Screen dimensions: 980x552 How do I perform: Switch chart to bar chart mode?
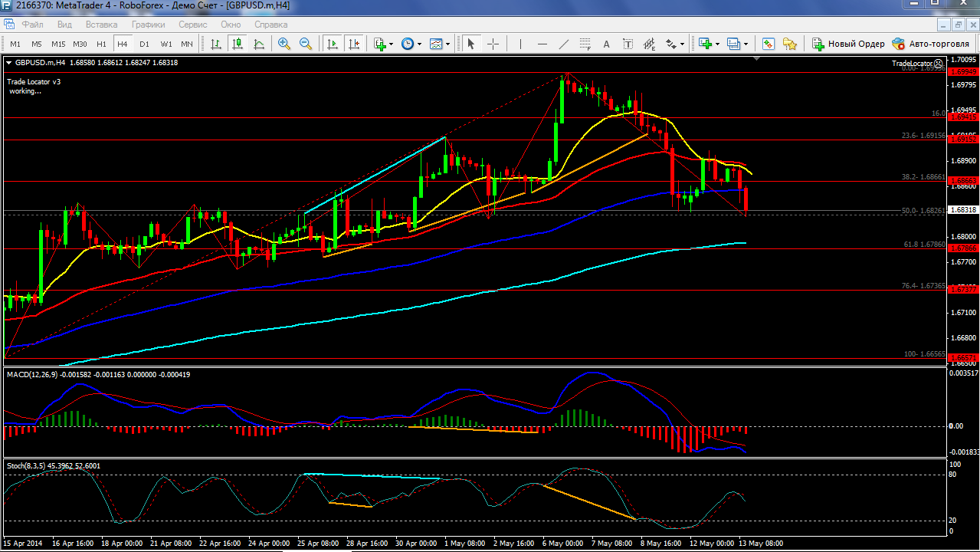click(x=216, y=44)
